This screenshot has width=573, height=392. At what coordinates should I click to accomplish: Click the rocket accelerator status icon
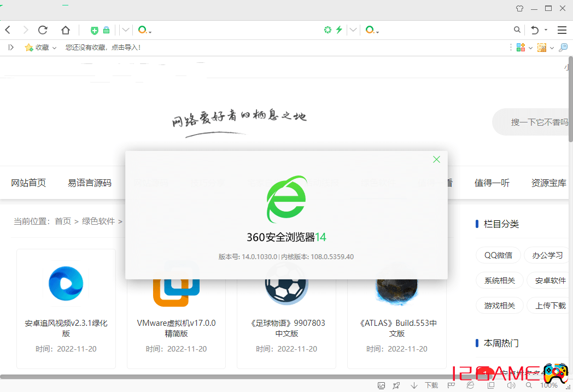pyautogui.click(x=396, y=385)
